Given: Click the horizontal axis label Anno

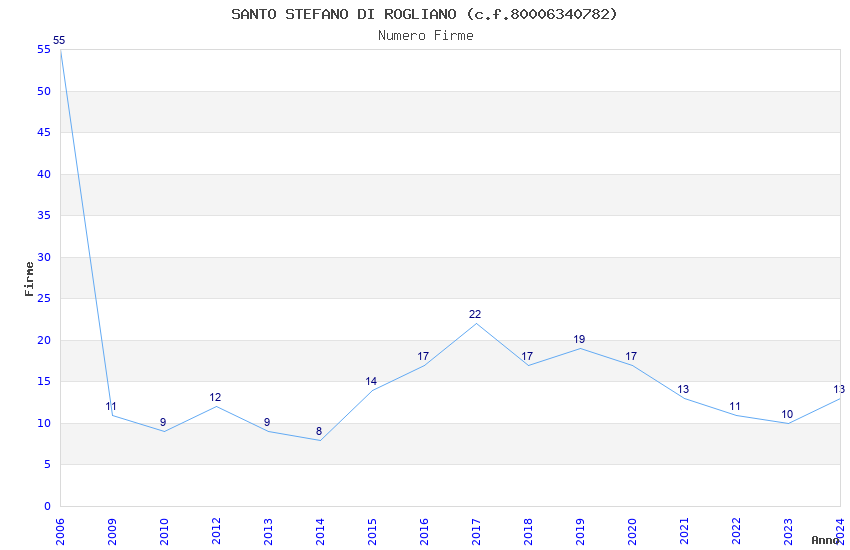Looking at the screenshot, I should [825, 540].
